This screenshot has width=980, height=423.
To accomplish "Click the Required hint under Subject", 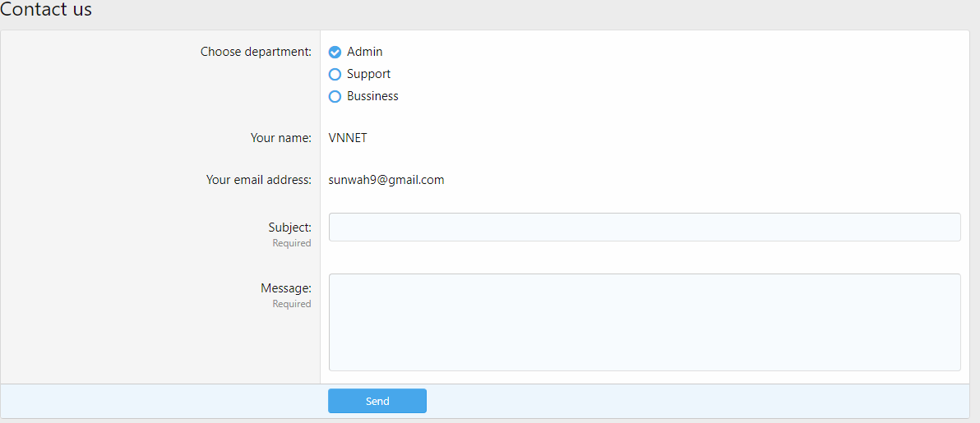I will pyautogui.click(x=292, y=243).
